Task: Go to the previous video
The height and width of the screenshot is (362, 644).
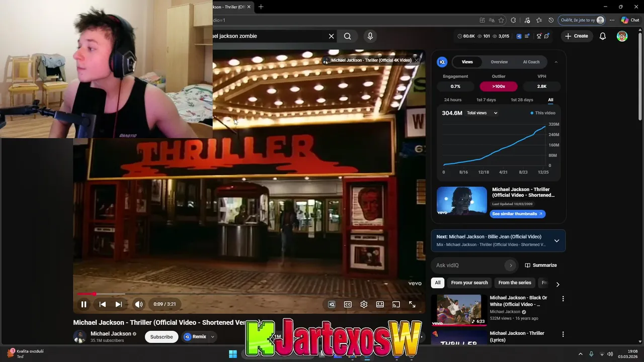Action: coord(102,304)
